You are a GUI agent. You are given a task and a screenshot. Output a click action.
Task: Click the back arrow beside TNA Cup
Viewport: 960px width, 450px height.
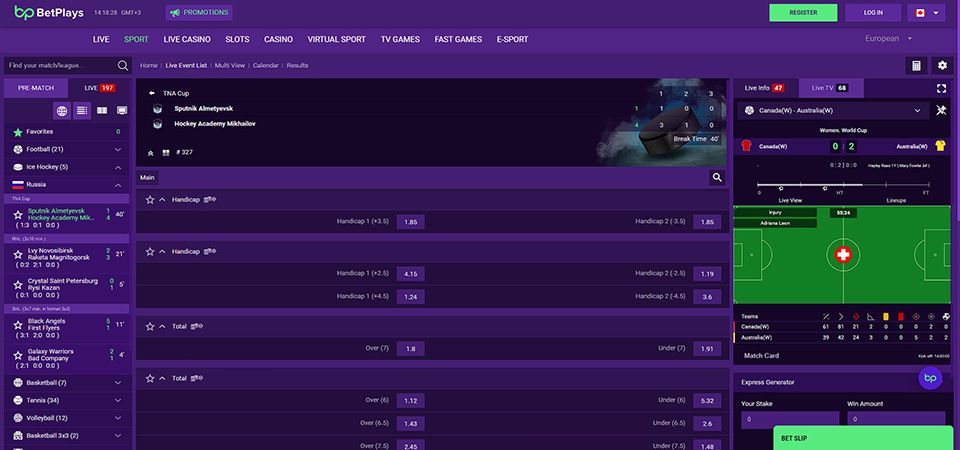point(152,94)
